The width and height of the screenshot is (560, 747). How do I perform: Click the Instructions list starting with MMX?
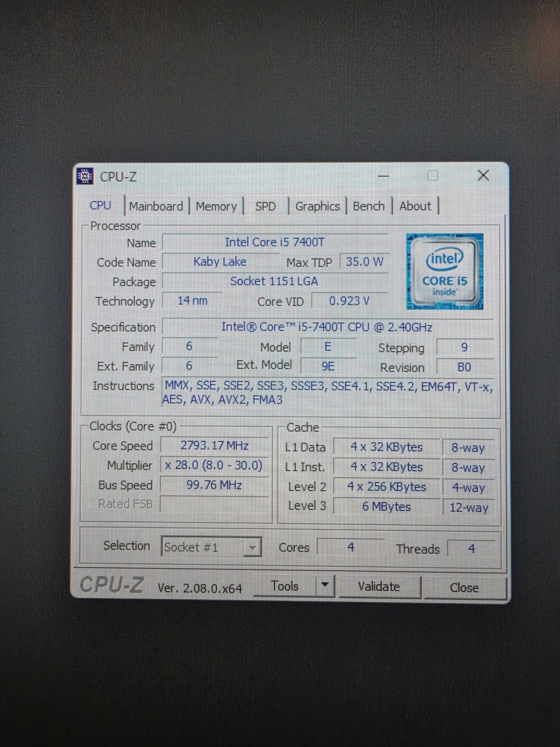click(x=328, y=392)
